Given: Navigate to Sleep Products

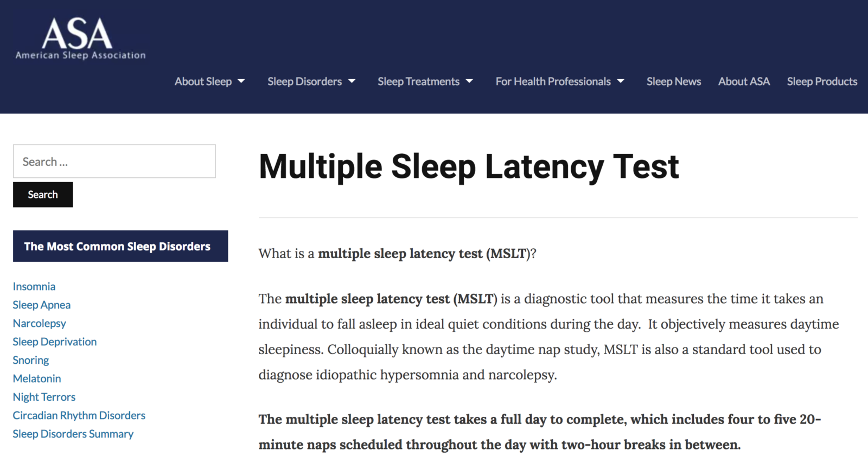Looking at the screenshot, I should [822, 81].
